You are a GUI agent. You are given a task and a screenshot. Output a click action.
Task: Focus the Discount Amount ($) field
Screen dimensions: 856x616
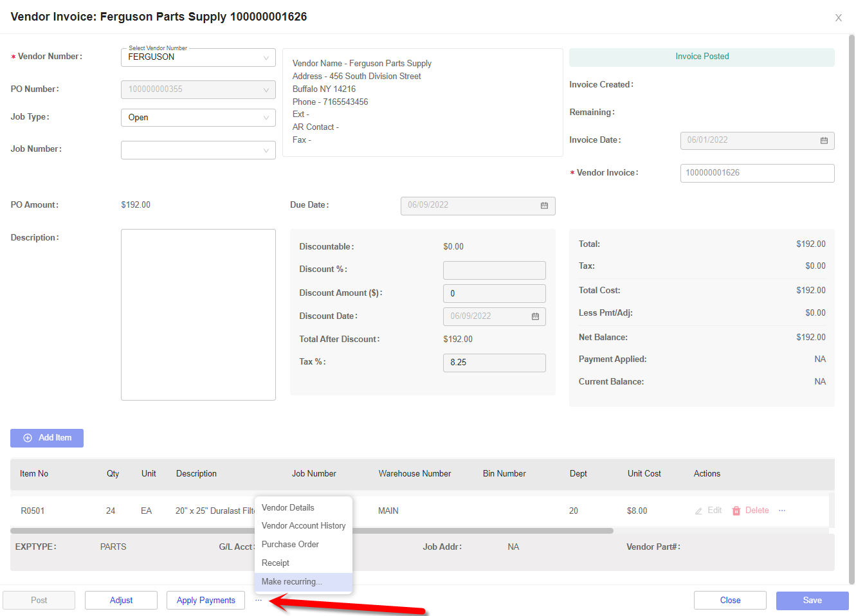point(494,293)
